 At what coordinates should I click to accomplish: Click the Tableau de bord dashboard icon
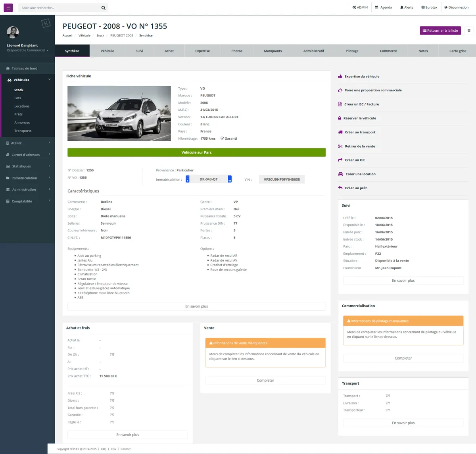8,68
